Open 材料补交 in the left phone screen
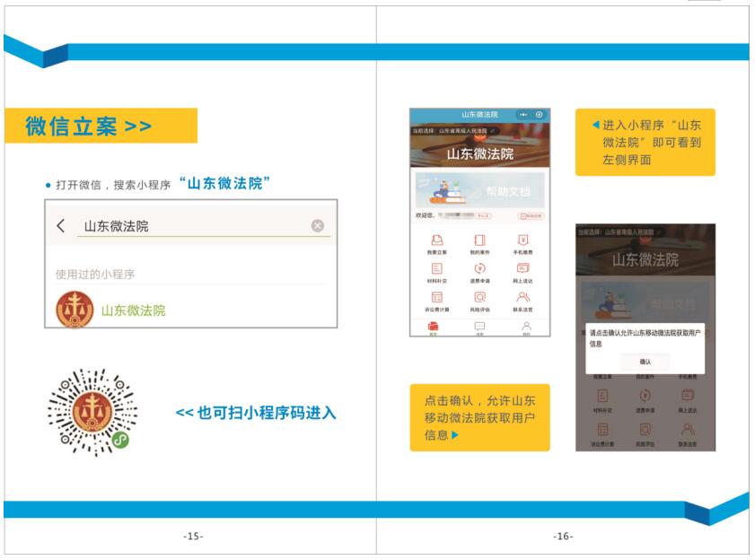This screenshot has height=560, width=755. pyautogui.click(x=437, y=269)
